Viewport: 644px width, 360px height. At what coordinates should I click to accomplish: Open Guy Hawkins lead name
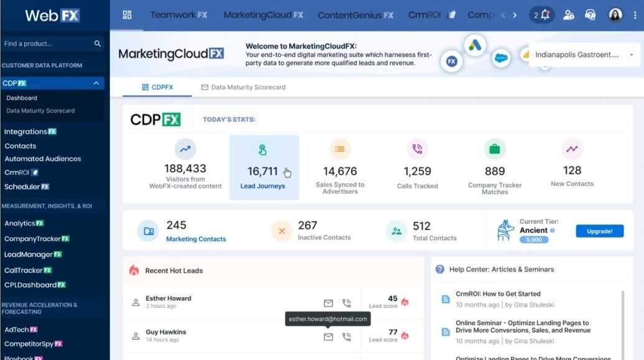coord(166,332)
